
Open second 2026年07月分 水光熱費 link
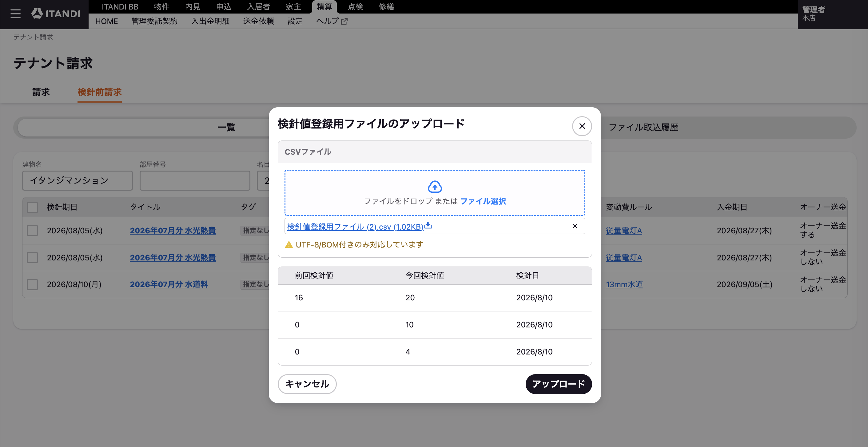point(173,258)
